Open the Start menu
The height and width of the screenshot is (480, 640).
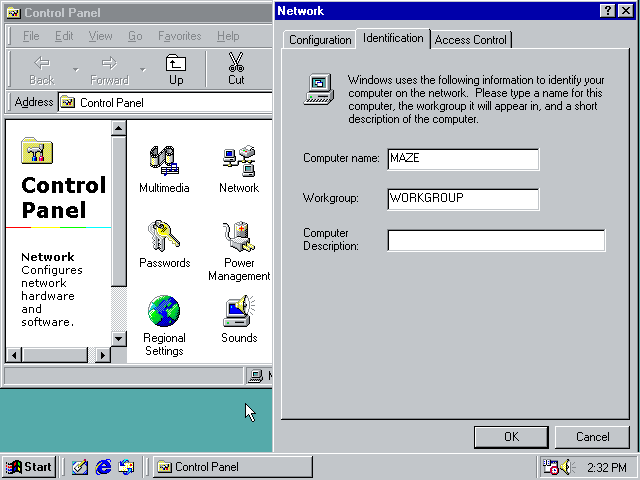click(x=29, y=467)
